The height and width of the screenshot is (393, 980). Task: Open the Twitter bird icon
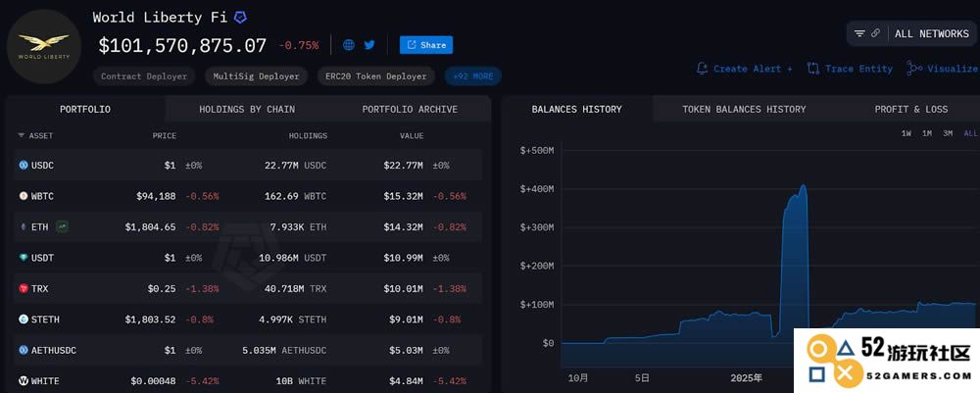pyautogui.click(x=369, y=45)
